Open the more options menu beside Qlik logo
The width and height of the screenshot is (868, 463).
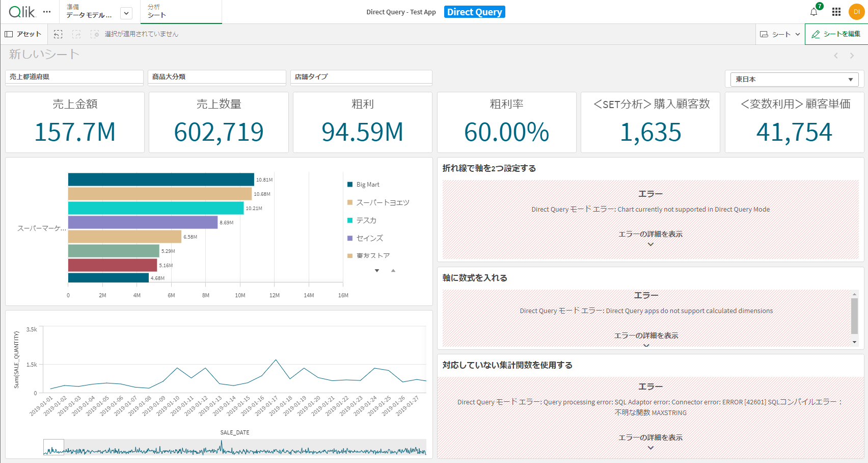(47, 11)
